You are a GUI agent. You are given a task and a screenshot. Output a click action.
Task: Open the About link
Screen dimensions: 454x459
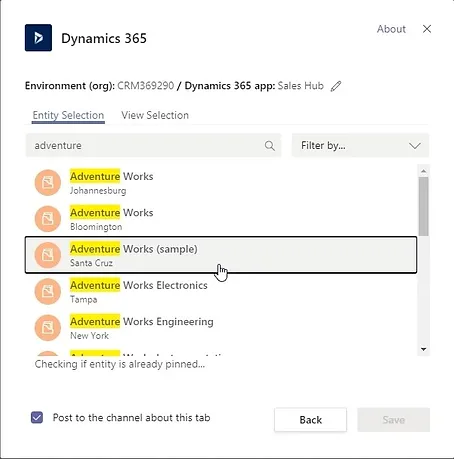click(391, 29)
